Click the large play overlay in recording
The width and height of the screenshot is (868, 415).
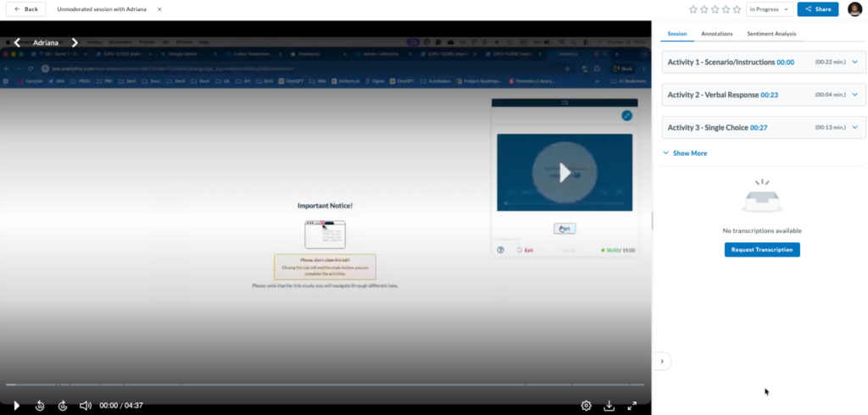pyautogui.click(x=565, y=173)
